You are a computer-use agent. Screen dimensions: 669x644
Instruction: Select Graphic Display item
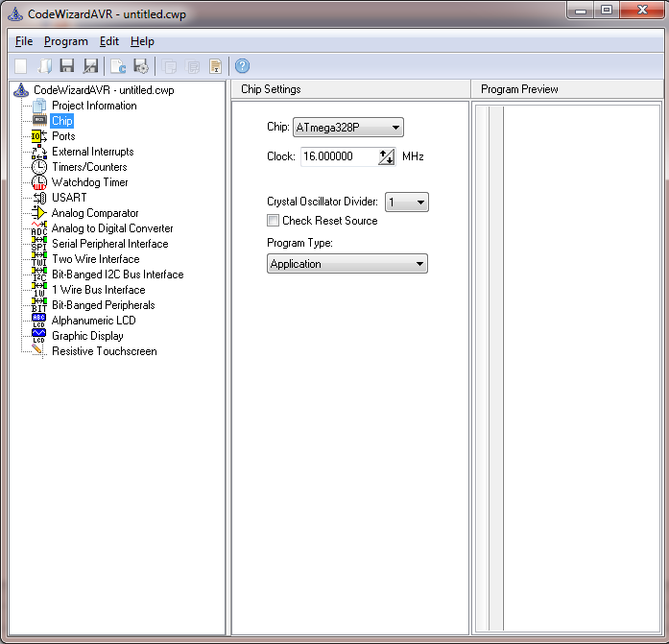click(x=87, y=336)
